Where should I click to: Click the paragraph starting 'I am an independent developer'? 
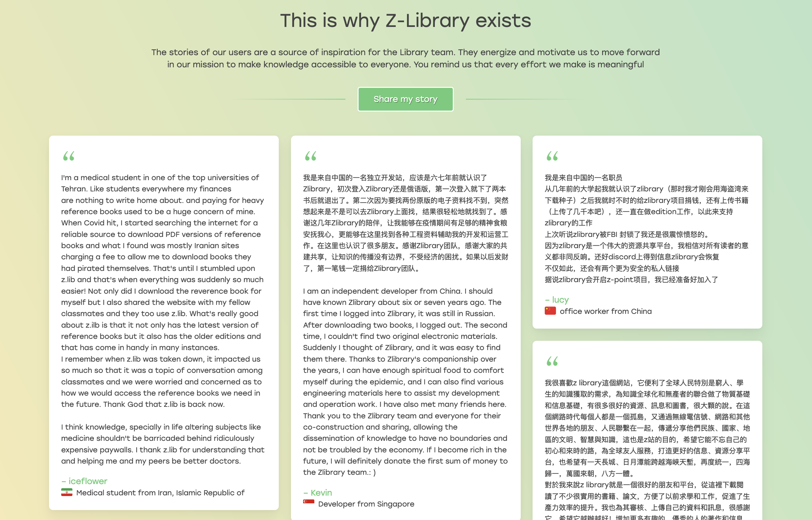[405, 382]
